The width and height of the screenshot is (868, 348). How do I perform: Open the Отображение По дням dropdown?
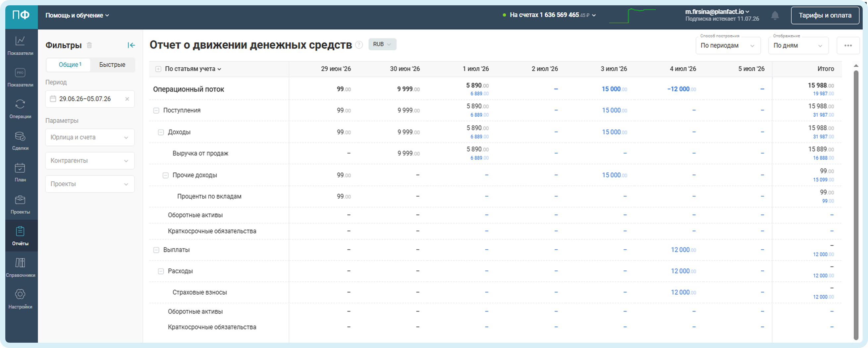(x=798, y=45)
